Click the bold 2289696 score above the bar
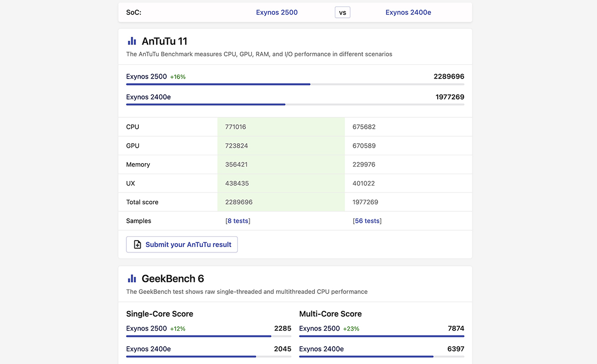This screenshot has height=364, width=597. 449,77
